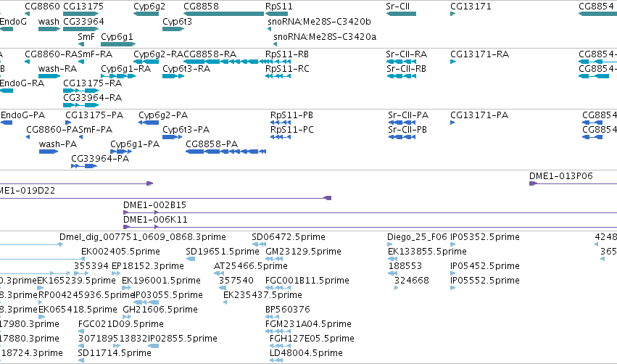617x364 pixels.
Task: Select the Cyp6g1 gene glyph
Action: tap(118, 44)
